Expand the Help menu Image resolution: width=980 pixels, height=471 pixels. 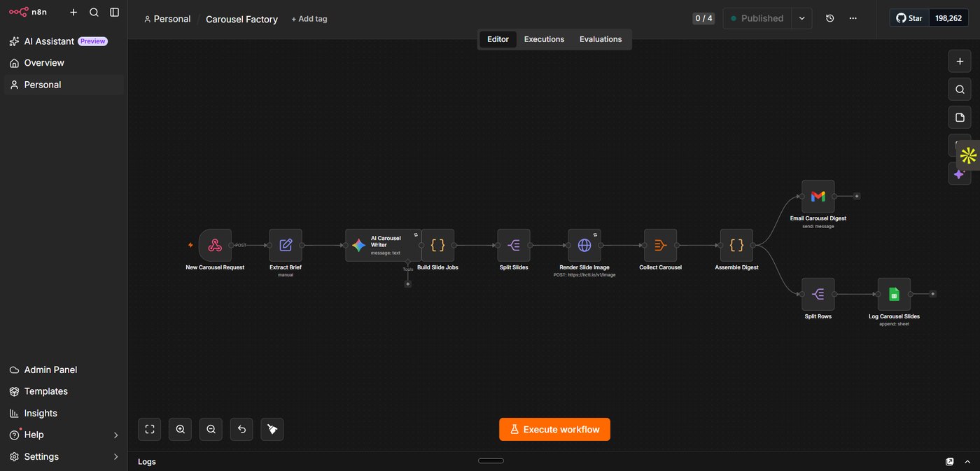coord(64,435)
